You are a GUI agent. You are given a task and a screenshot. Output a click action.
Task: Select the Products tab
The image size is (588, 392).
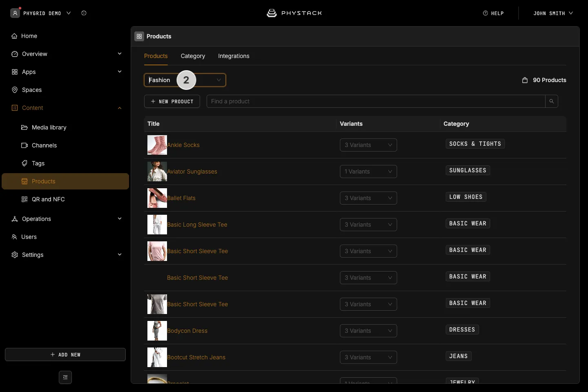[x=156, y=56]
